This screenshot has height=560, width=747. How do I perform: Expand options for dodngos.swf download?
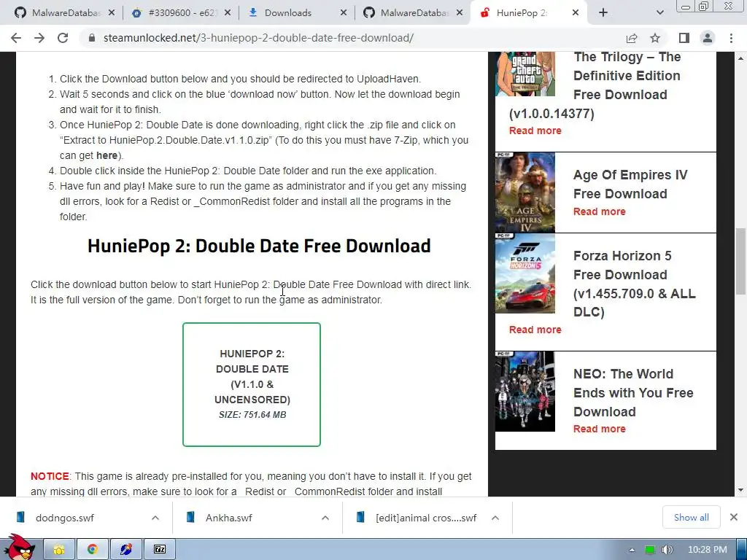tap(155, 518)
